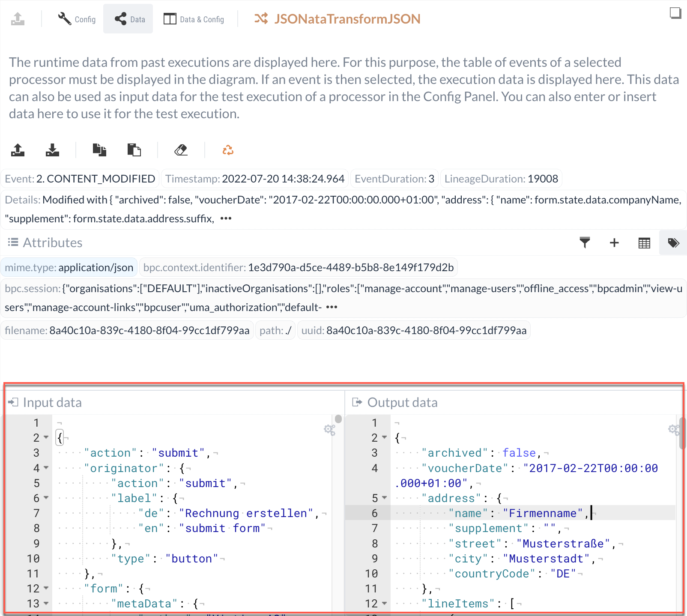Click the copy data icon

point(99,150)
